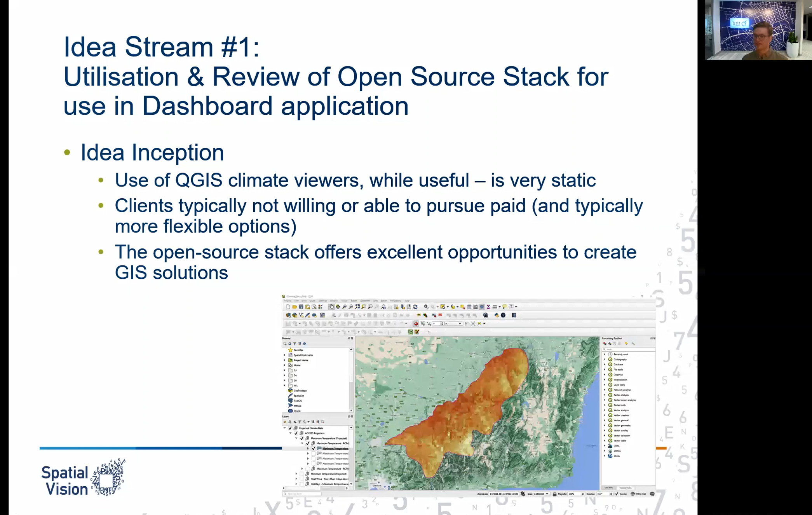Click the Coordinate input field

pyautogui.click(x=504, y=494)
